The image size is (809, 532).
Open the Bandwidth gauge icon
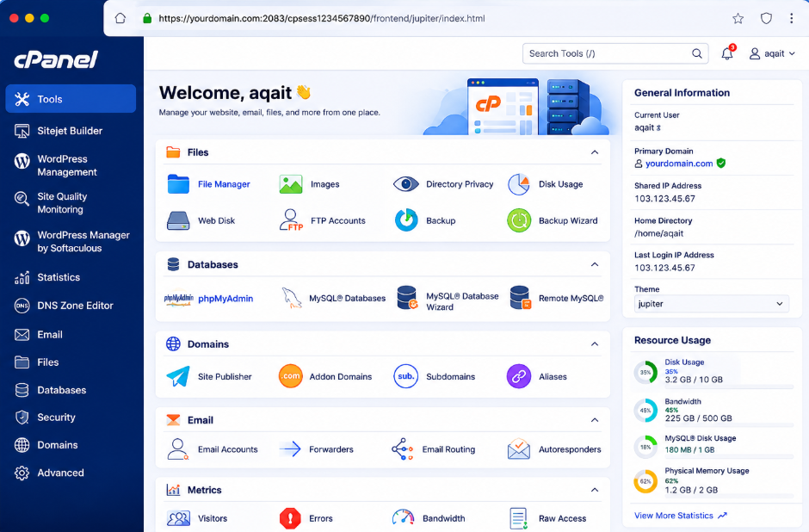(403, 517)
